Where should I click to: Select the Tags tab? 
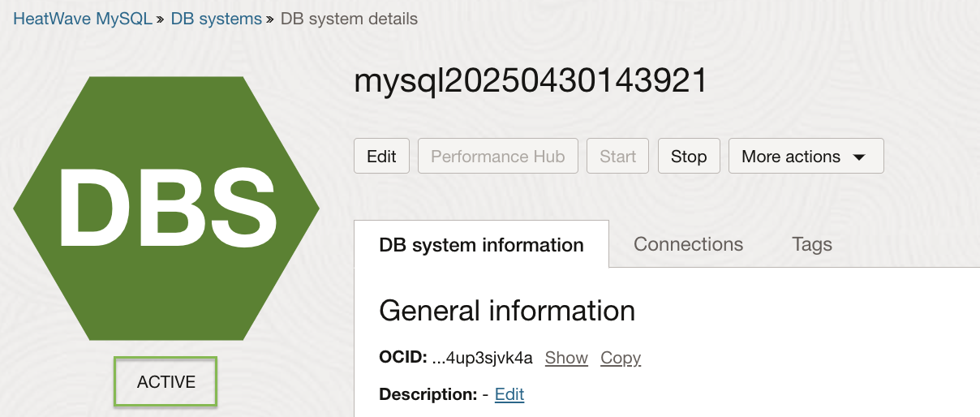812,244
